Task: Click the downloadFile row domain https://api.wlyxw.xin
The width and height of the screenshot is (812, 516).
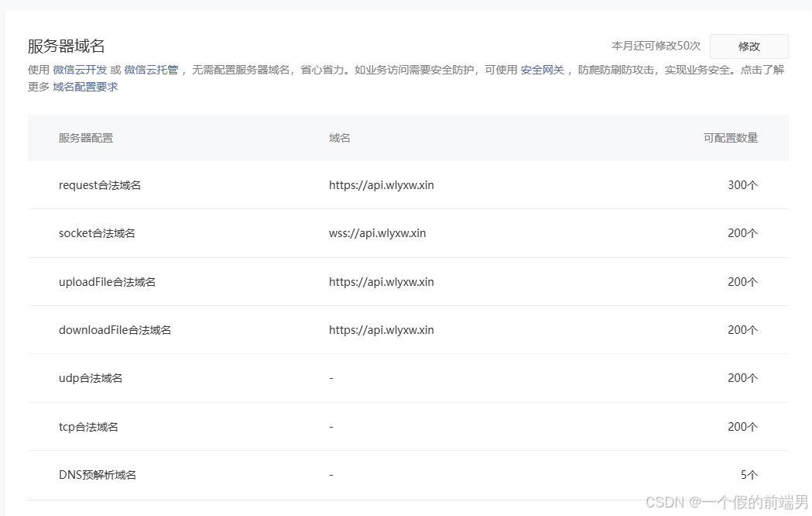Action: click(x=381, y=331)
